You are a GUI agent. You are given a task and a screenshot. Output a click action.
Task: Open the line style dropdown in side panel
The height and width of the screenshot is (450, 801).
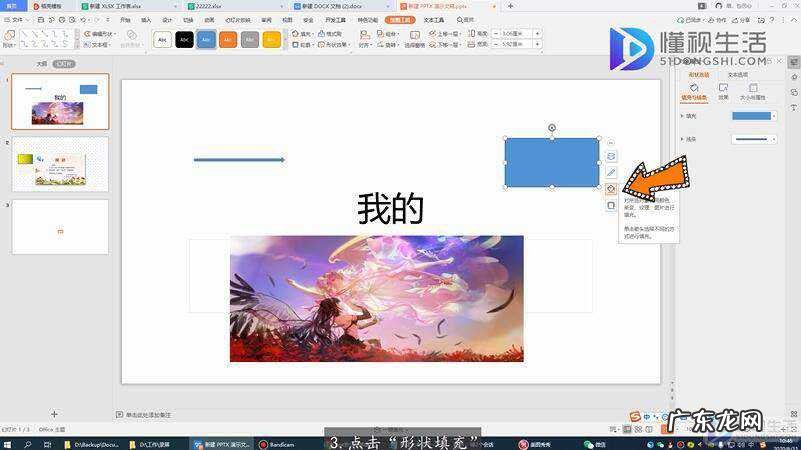coord(774,139)
